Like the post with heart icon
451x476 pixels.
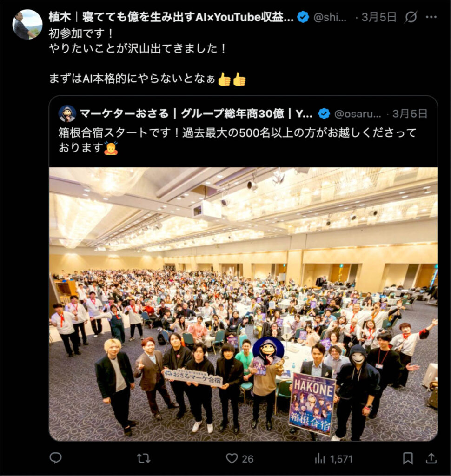(x=232, y=458)
